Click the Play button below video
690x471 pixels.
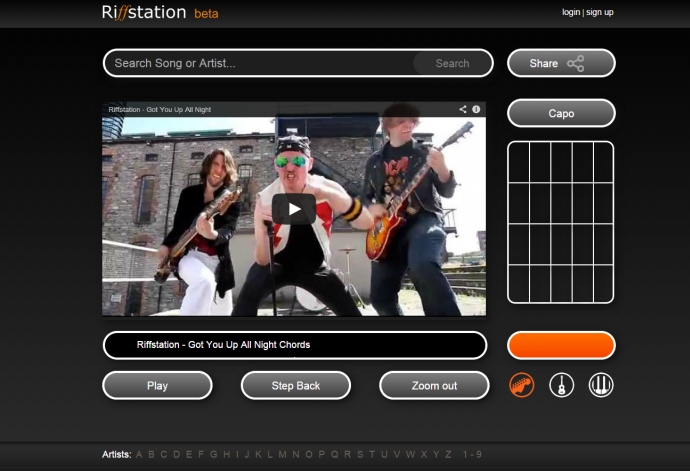coord(157,386)
